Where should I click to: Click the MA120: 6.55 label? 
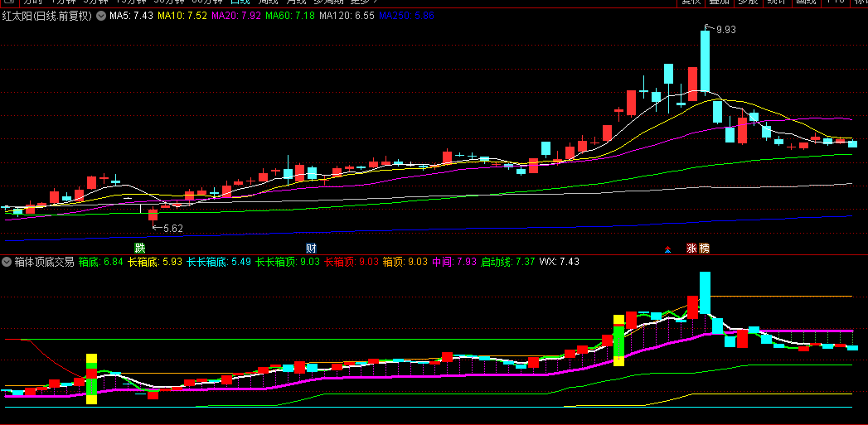pos(347,16)
